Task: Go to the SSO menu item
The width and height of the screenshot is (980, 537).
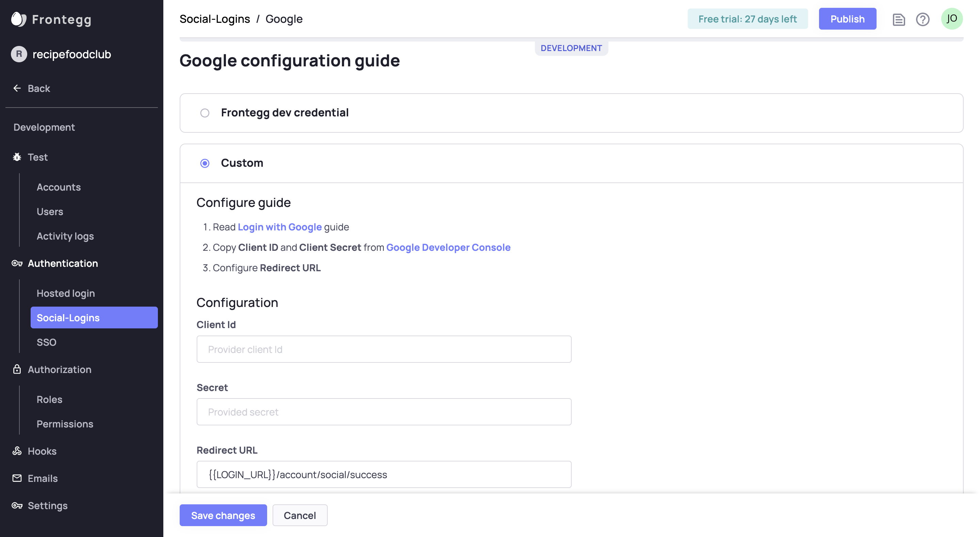Action: click(x=46, y=342)
